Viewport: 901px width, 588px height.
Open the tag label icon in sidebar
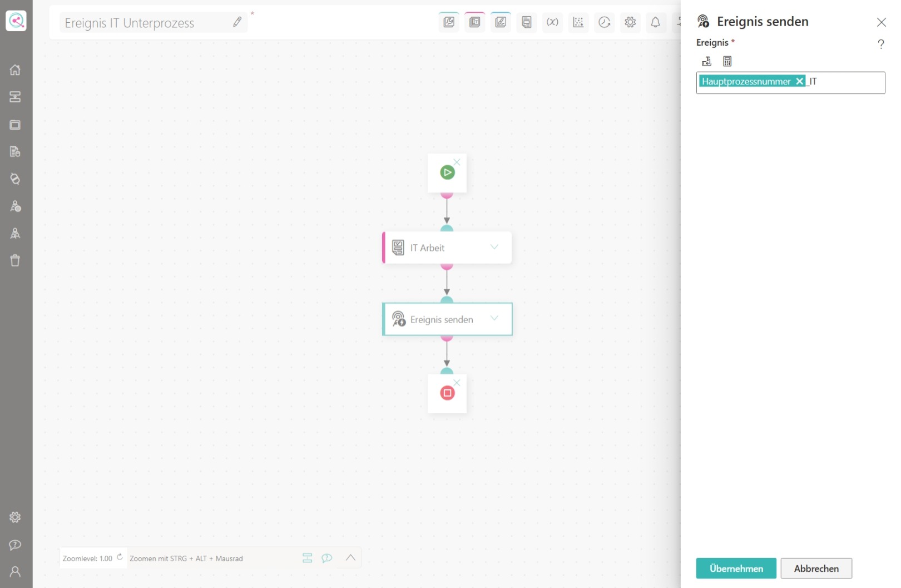click(16, 179)
